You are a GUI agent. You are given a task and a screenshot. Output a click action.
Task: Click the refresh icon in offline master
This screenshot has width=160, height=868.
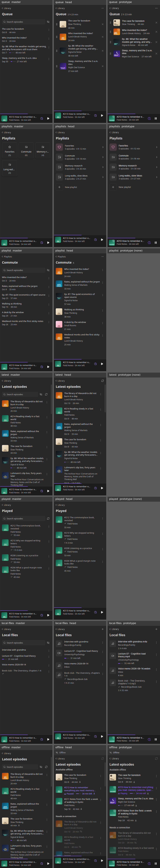[46, 767]
